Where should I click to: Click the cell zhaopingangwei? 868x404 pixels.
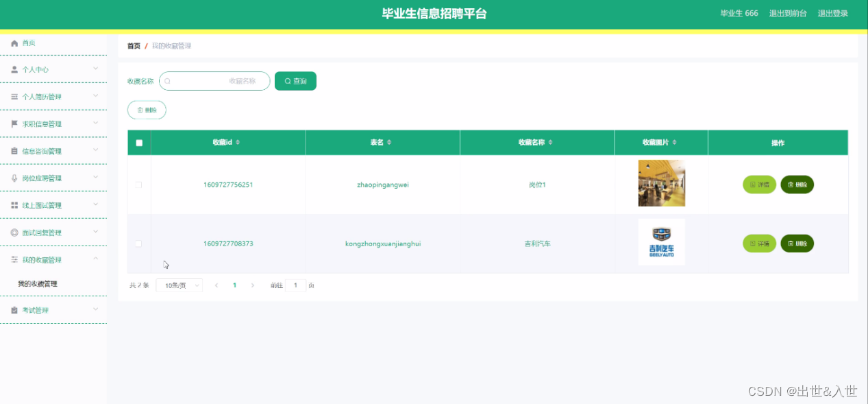383,185
